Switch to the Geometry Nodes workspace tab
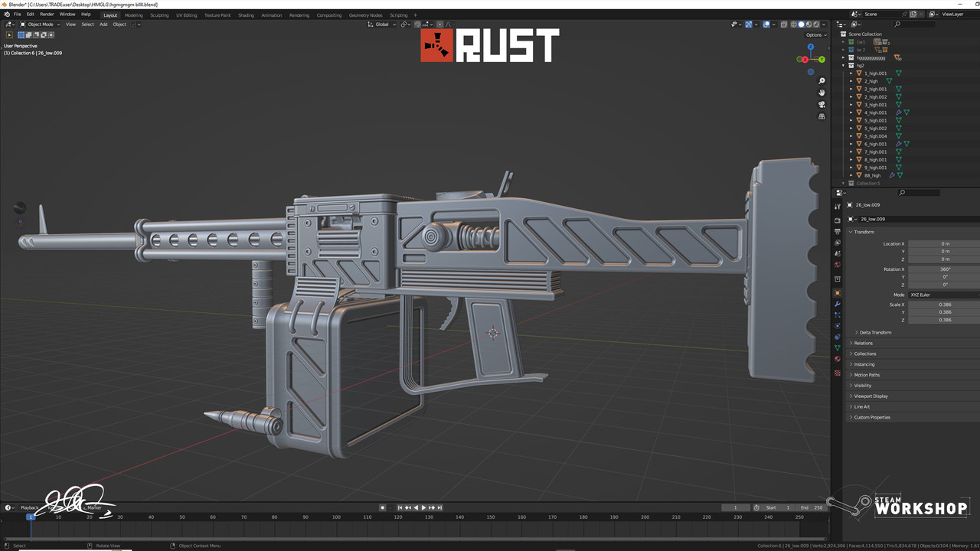The image size is (980, 551). click(365, 15)
